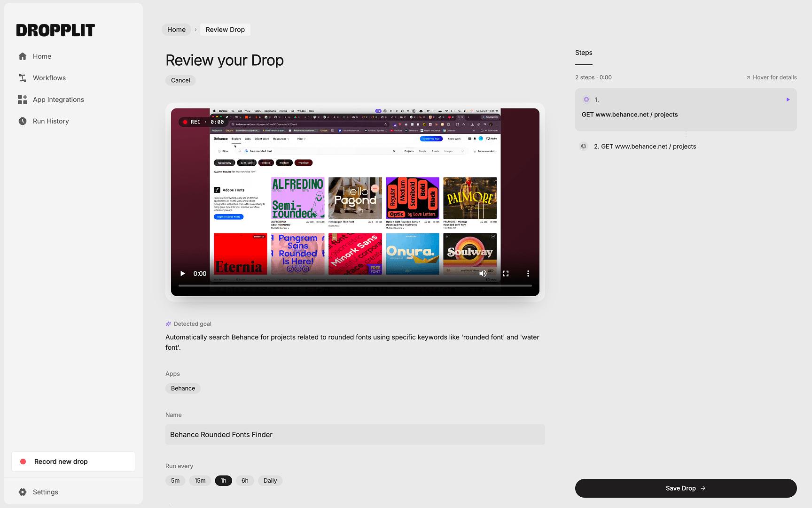Click the Settings gear icon

(23, 492)
